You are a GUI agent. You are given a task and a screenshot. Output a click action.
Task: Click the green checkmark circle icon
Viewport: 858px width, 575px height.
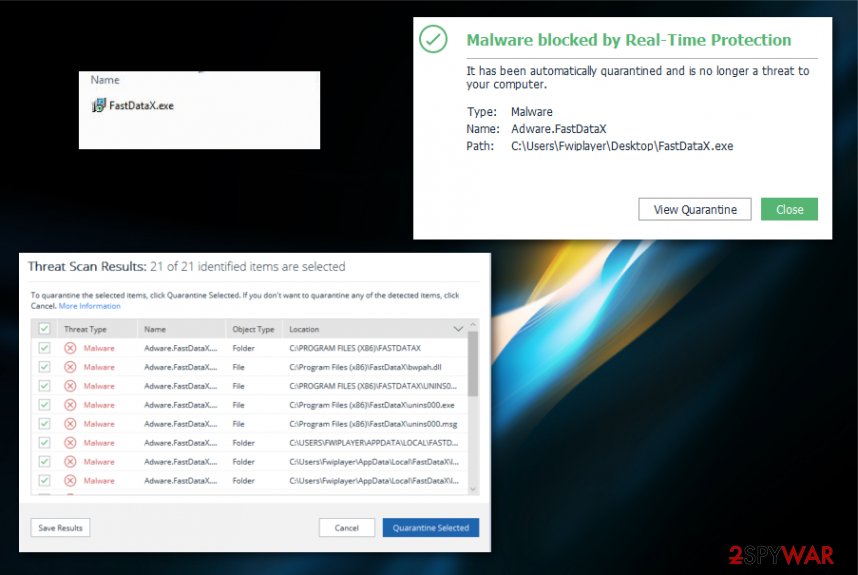click(x=433, y=39)
